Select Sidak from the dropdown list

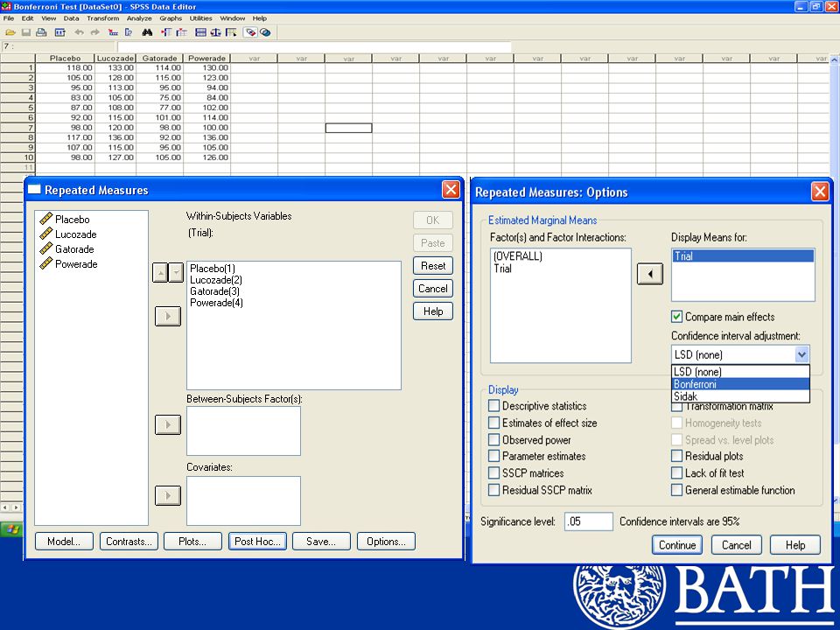740,396
